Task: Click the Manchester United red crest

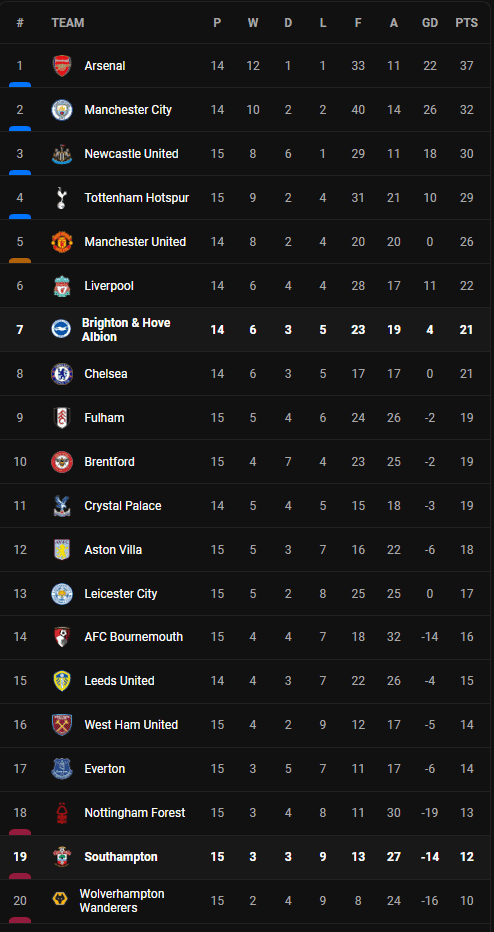Action: coord(62,242)
